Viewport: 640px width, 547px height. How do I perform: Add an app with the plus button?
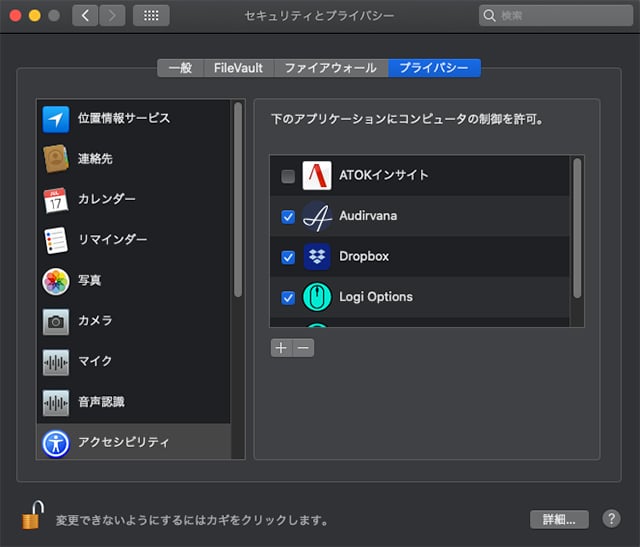pos(281,348)
